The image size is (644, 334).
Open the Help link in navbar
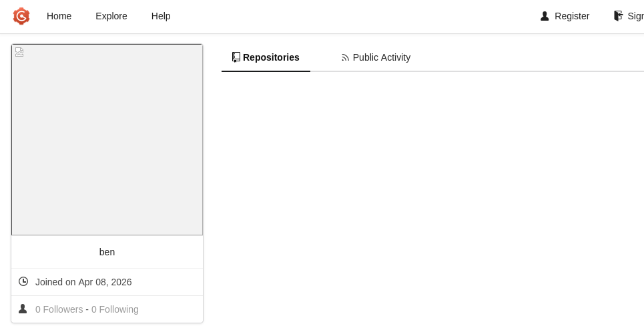161,16
